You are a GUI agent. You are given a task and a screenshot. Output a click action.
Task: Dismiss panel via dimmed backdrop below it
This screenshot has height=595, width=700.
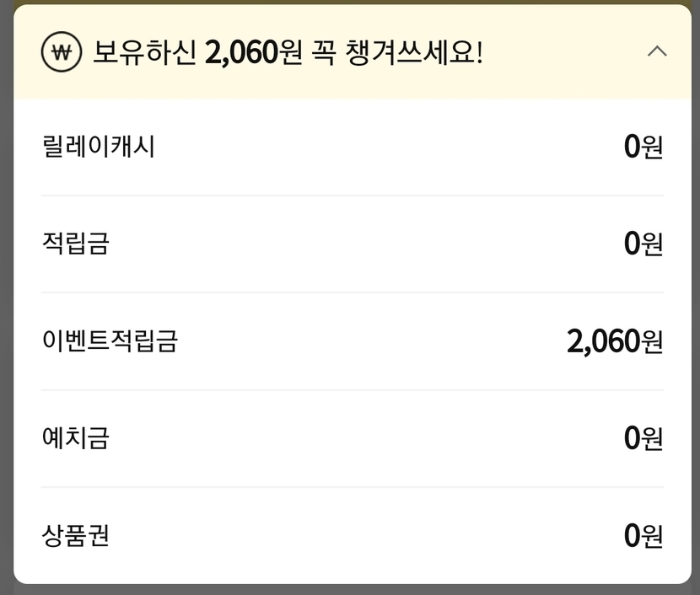pyautogui.click(x=350, y=590)
